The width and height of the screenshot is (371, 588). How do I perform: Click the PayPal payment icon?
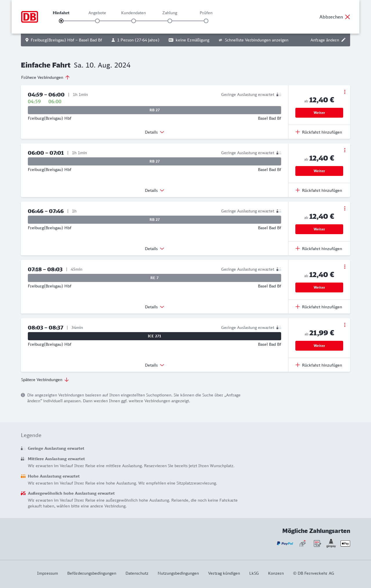click(x=285, y=543)
